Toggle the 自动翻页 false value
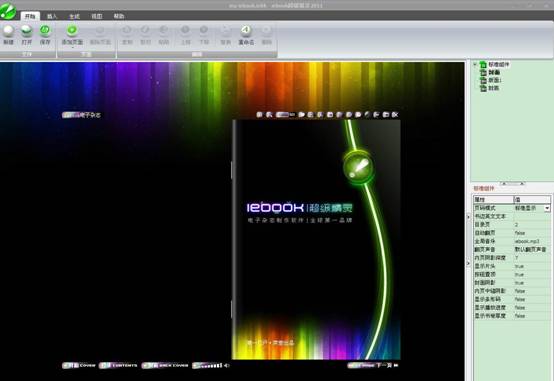Image resolution: width=554 pixels, height=381 pixels. (520, 233)
